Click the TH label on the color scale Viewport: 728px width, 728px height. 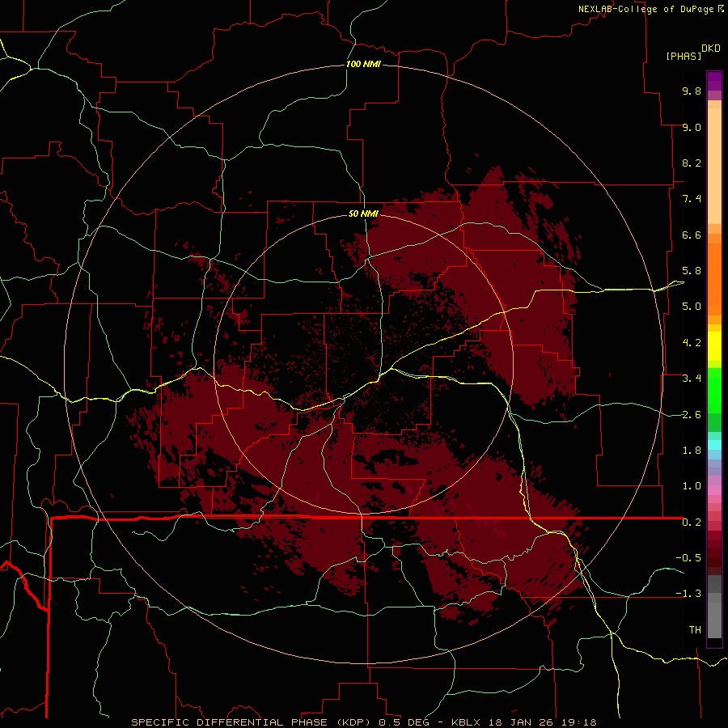click(x=695, y=630)
